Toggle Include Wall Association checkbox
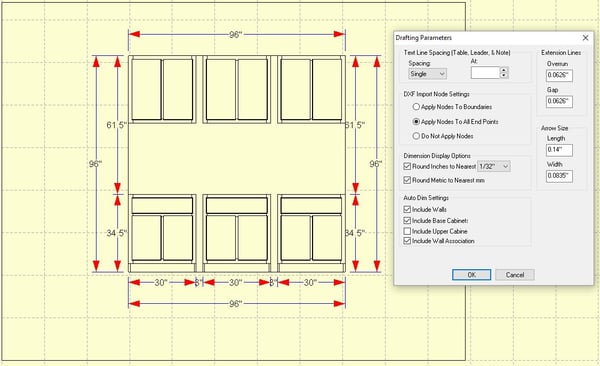 (407, 241)
